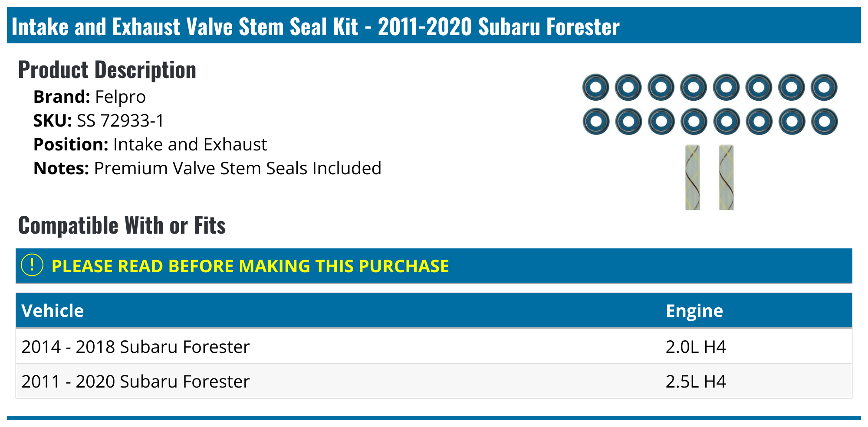The image size is (868, 427).
Task: Click the Premium Valve Stem Seals Included note
Action: [x=237, y=168]
